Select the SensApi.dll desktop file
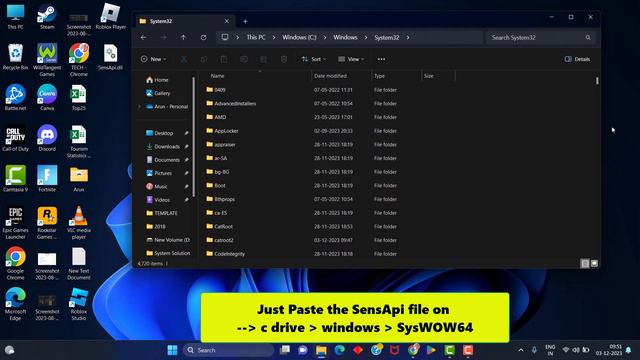640x360 pixels. pos(110,57)
